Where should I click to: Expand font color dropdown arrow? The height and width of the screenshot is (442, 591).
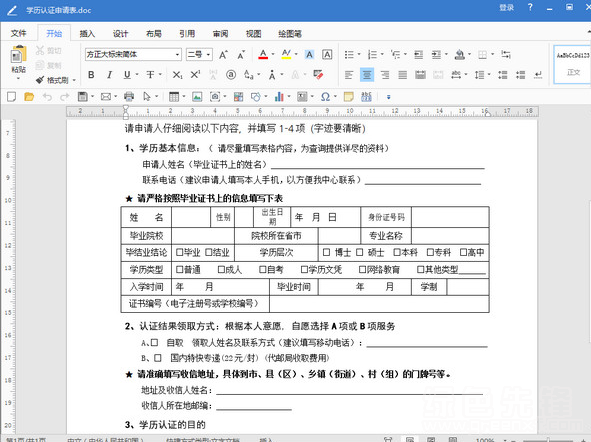pyautogui.click(x=273, y=55)
